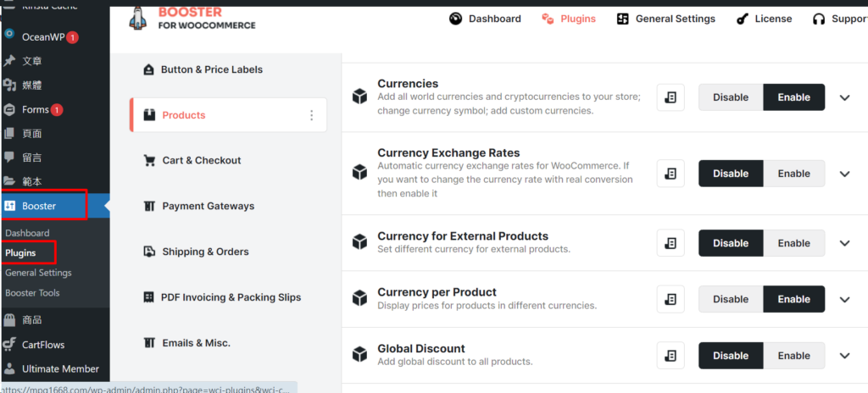The image size is (868, 393).
Task: Expand the Currencies module chevron
Action: click(x=844, y=97)
